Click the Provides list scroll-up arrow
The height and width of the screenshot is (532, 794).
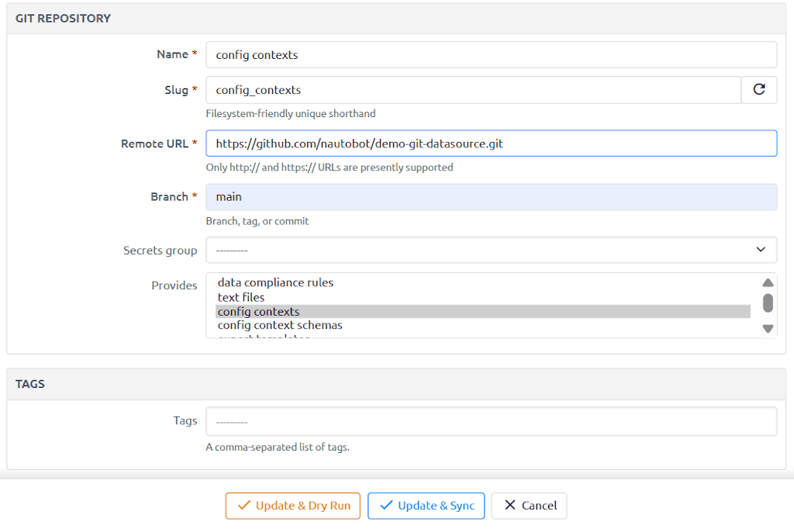point(768,283)
